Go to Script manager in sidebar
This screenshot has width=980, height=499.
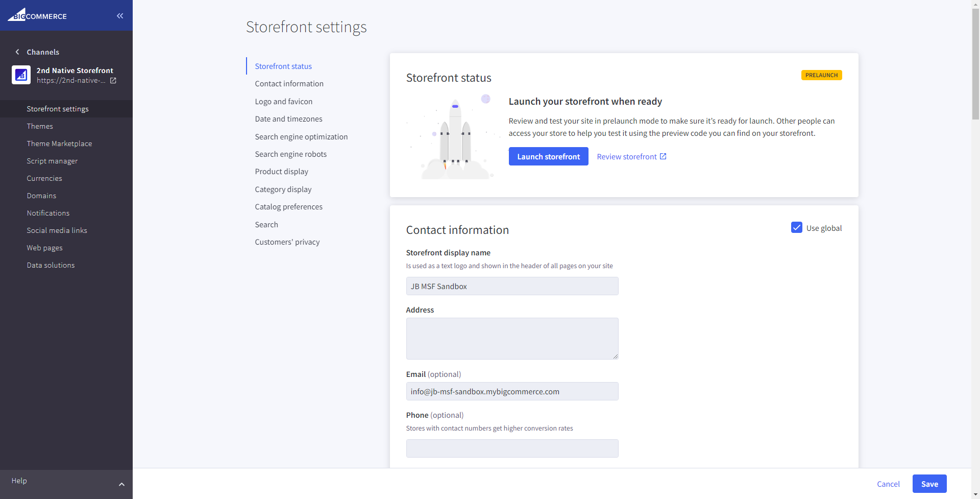(x=52, y=161)
